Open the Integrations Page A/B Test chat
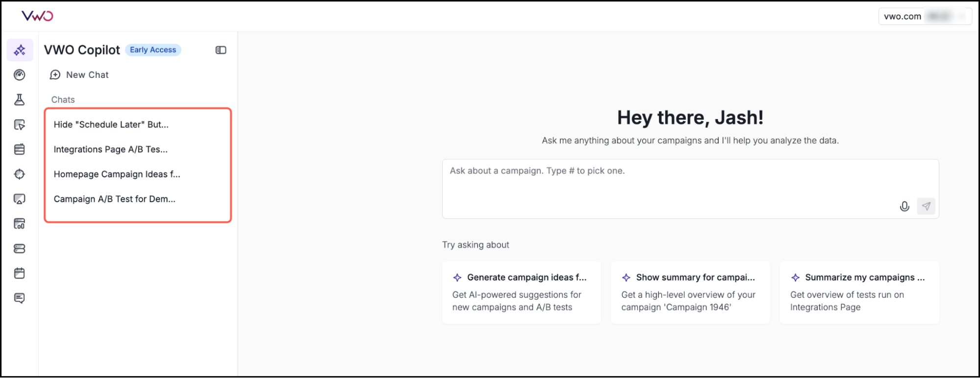Viewport: 980px width, 378px height. coord(111,149)
